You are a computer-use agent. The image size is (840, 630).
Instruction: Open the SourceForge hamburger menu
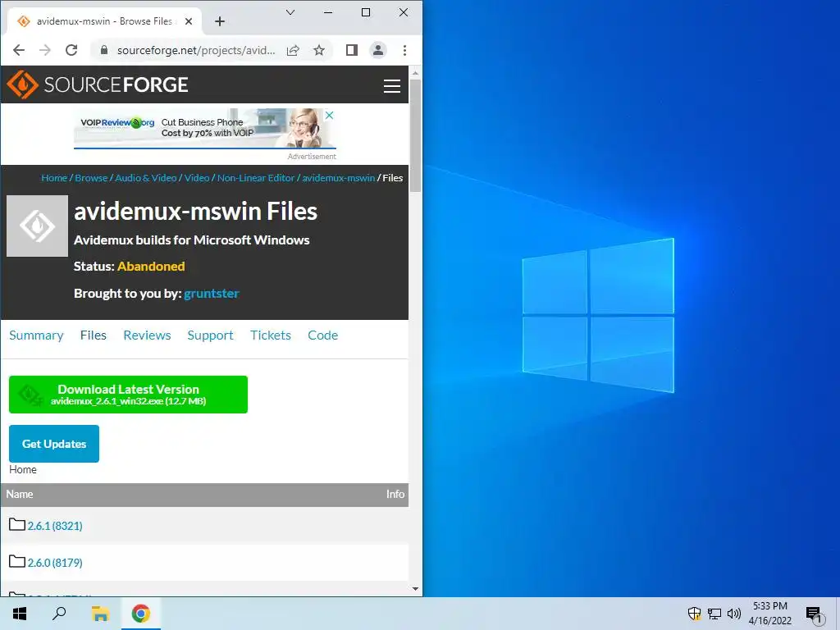tap(392, 86)
